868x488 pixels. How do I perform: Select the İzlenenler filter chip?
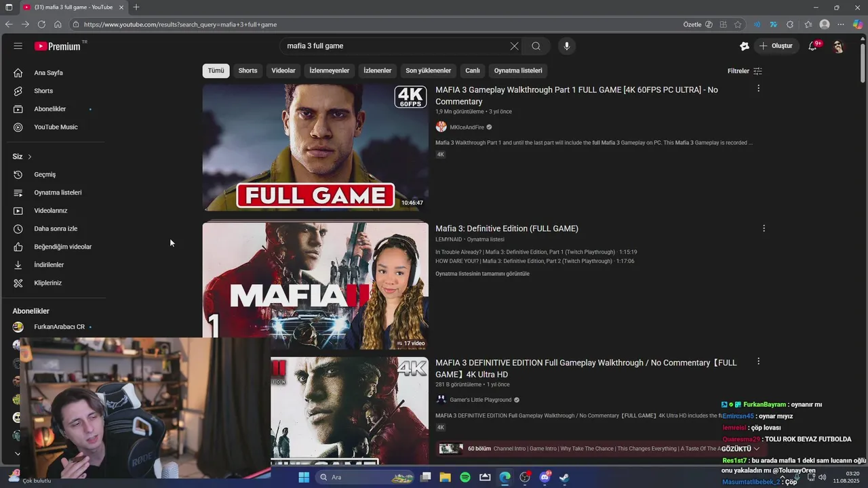coord(377,70)
